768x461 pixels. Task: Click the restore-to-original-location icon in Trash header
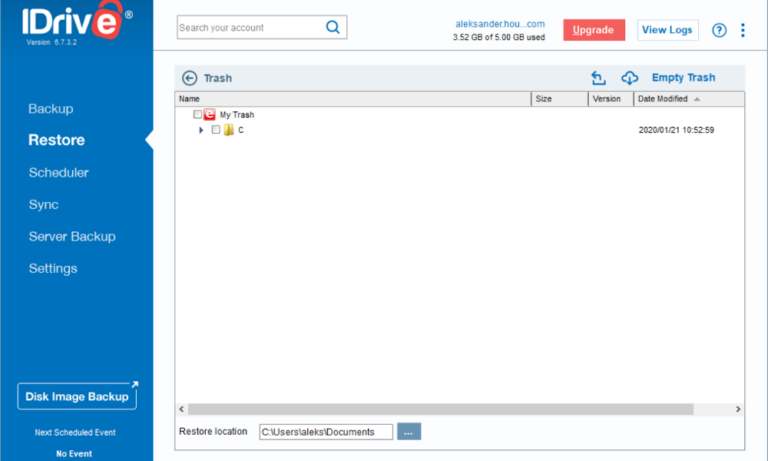coord(598,78)
